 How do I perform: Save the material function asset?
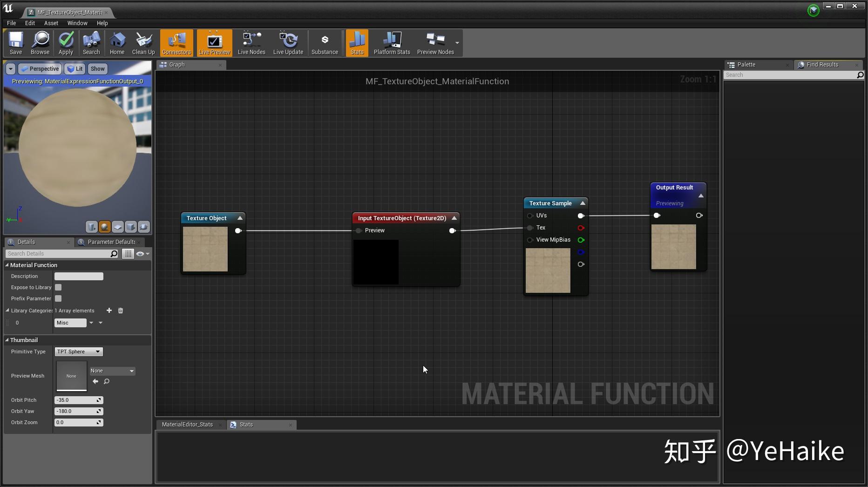[15, 43]
